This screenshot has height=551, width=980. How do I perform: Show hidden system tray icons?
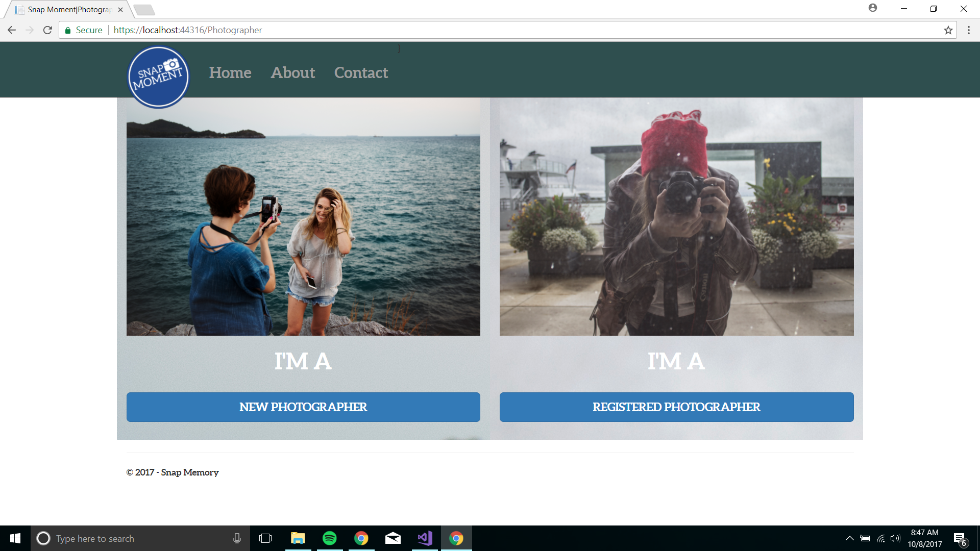(x=849, y=538)
